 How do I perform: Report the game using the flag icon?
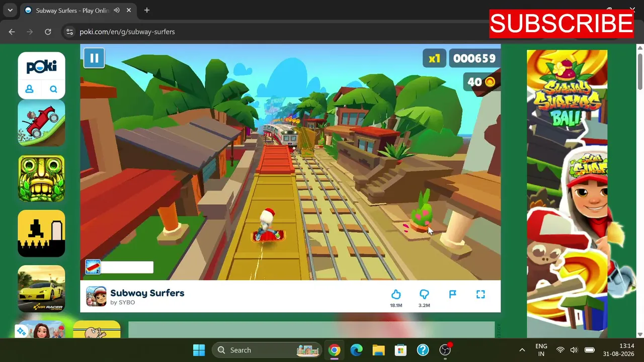tap(452, 294)
